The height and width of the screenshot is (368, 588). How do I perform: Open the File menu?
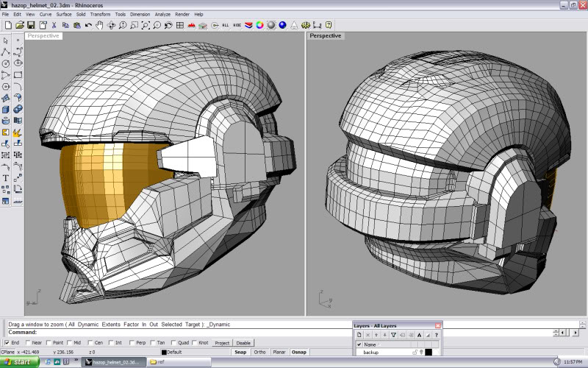point(5,14)
